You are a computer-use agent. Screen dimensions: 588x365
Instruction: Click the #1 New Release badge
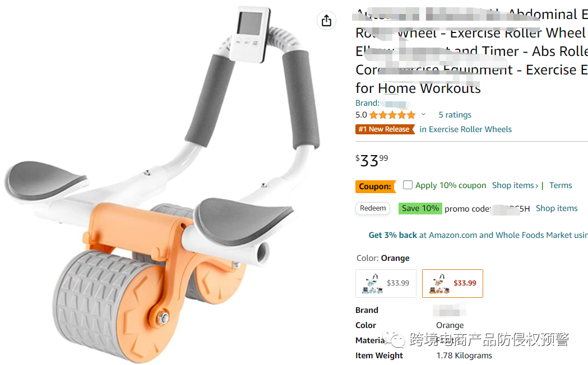pyautogui.click(x=385, y=129)
